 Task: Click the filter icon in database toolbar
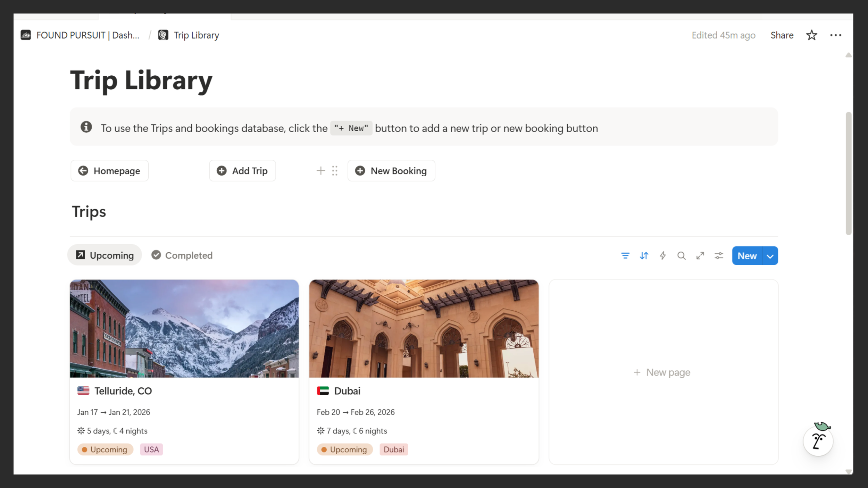tap(625, 256)
